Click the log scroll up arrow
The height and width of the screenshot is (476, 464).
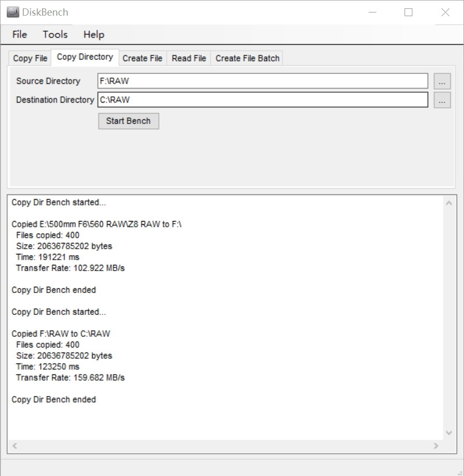point(449,203)
